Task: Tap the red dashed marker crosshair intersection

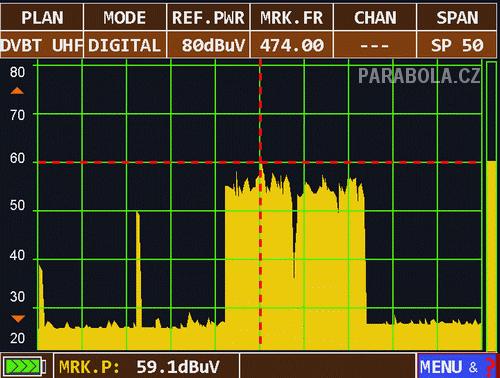Action: 260,163
